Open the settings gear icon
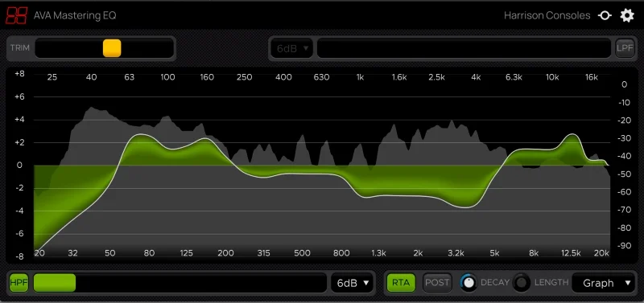Screen dimensions: 644x303 click(x=627, y=15)
